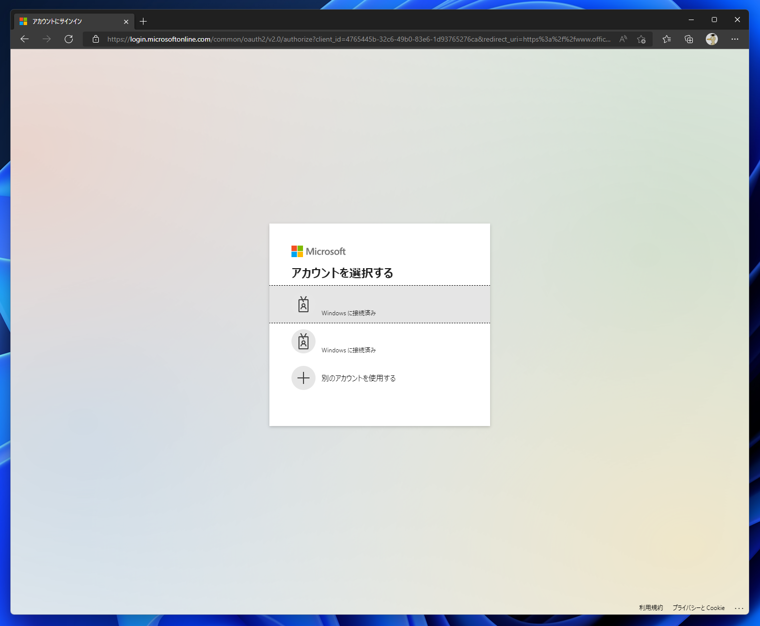This screenshot has height=626, width=760.
Task: Open the プライバシーと Cookie link
Action: pyautogui.click(x=698, y=608)
